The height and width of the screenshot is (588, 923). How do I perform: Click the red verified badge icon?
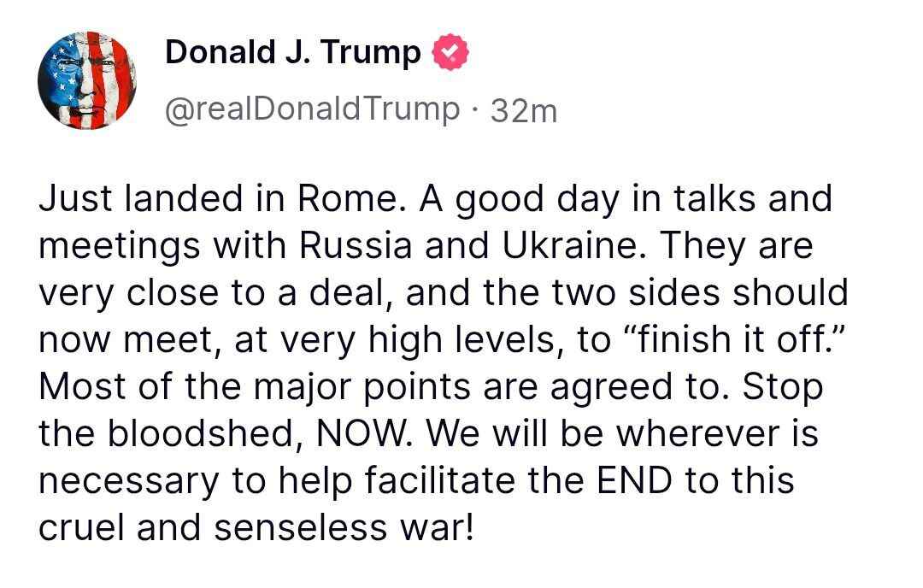(x=451, y=54)
